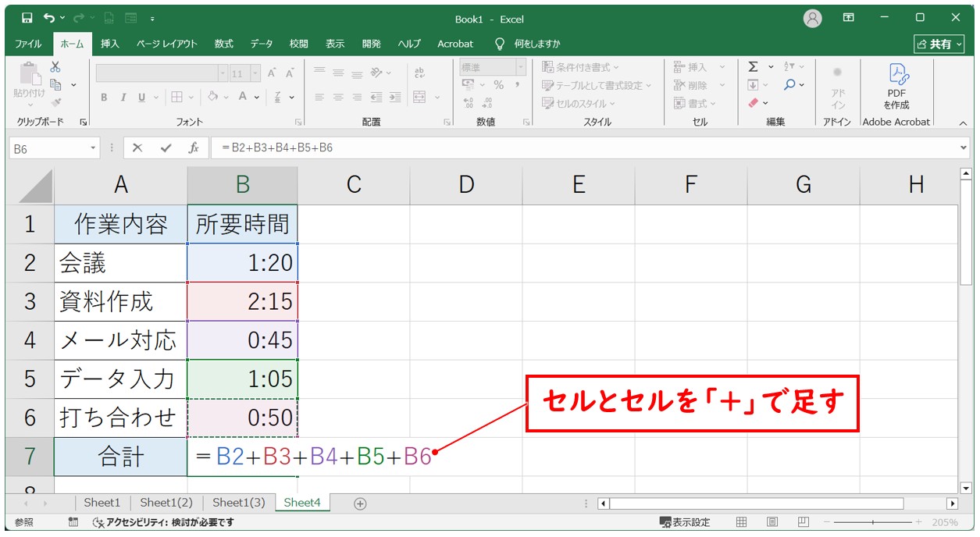Open the number format (標準) dropdown
Image resolution: width=980 pixels, height=537 pixels.
521,67
